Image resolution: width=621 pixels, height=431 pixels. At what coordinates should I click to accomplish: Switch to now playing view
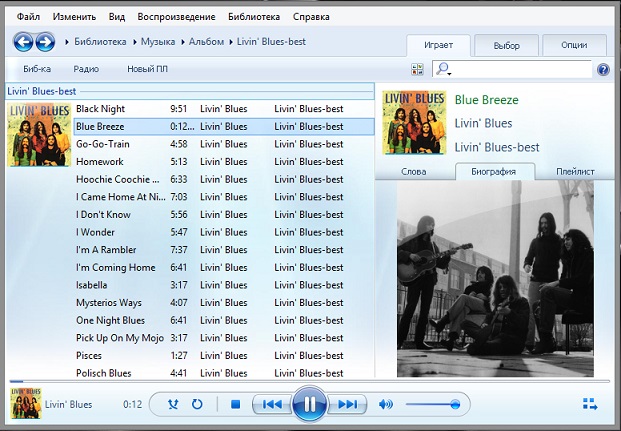[x=590, y=404]
